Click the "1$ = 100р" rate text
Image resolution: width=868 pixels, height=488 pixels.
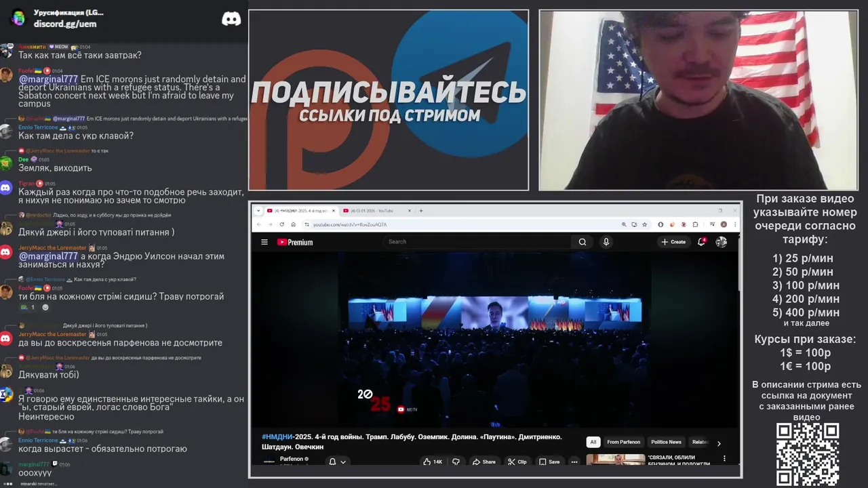(x=805, y=352)
